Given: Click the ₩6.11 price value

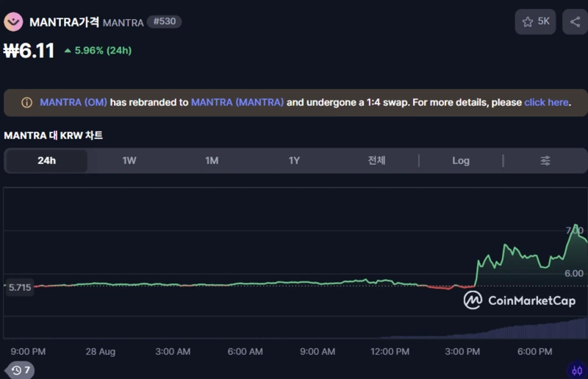Looking at the screenshot, I should click(x=29, y=51).
